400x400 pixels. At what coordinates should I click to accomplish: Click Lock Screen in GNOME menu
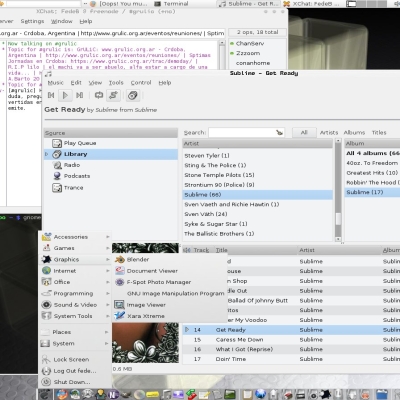coord(75,360)
